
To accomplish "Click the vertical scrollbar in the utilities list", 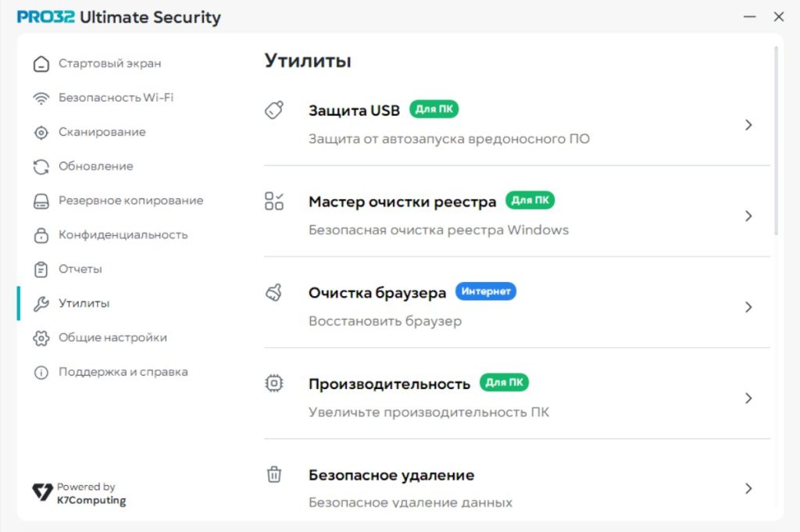I will (x=776, y=141).
